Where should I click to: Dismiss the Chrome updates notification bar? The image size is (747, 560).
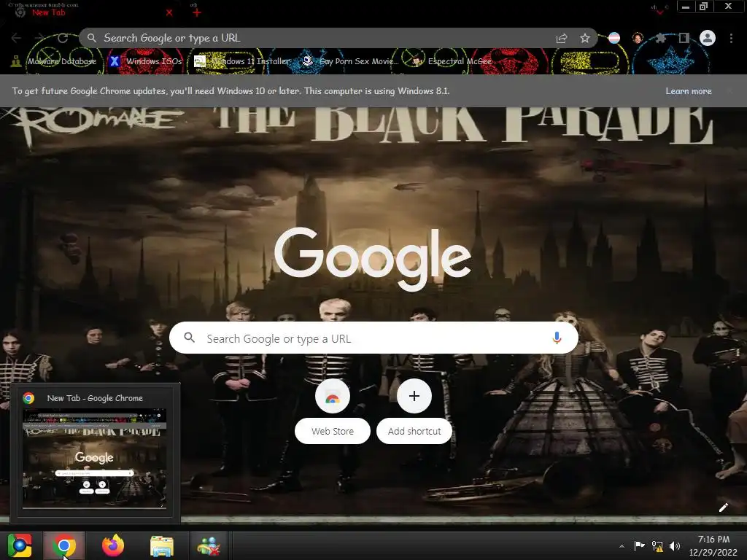click(729, 90)
